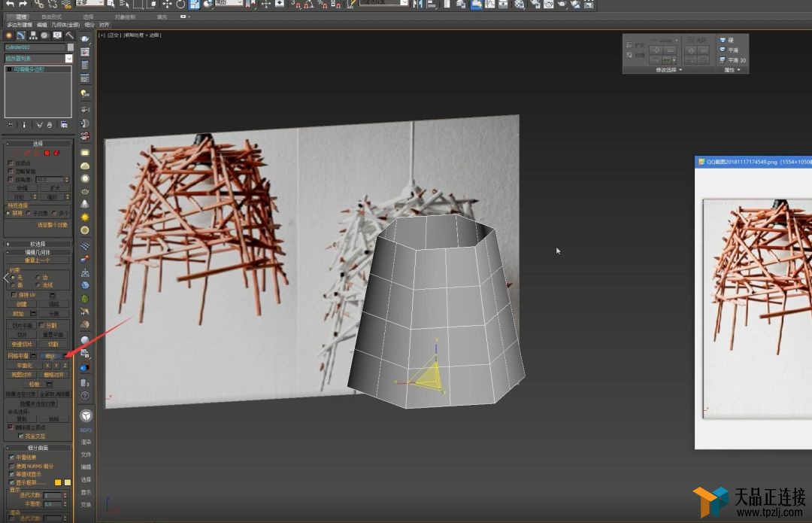Open the Motion command panel tab
Viewport: 812px width, 523px height.
(x=44, y=35)
